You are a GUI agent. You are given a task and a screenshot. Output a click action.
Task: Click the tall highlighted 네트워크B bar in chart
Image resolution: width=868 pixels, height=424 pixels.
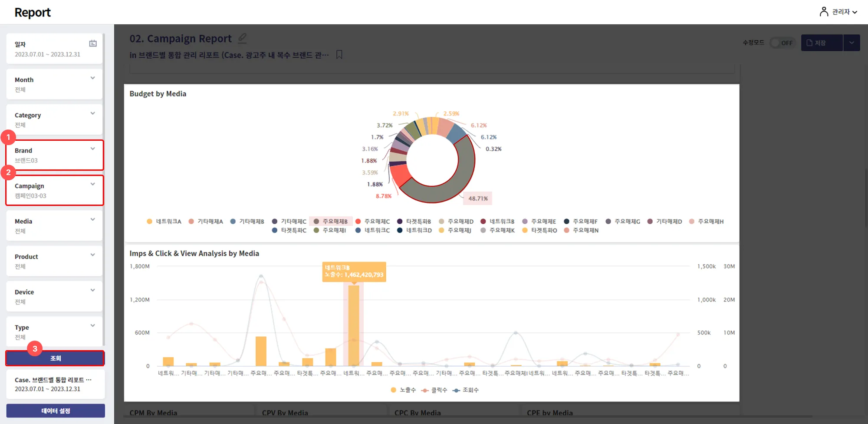[x=354, y=325]
